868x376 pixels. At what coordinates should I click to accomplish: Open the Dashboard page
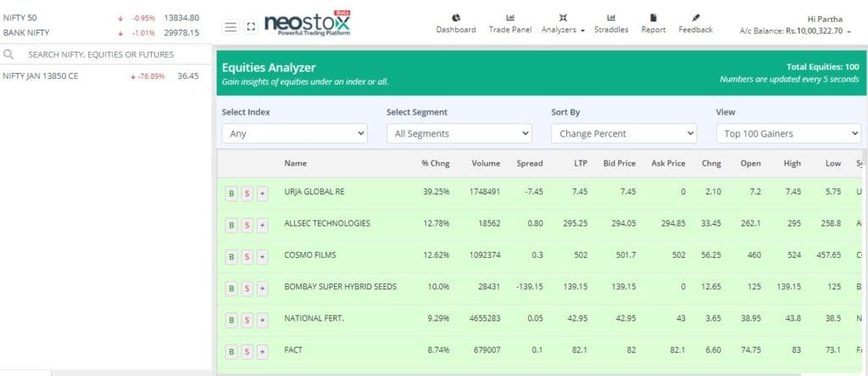tap(455, 24)
